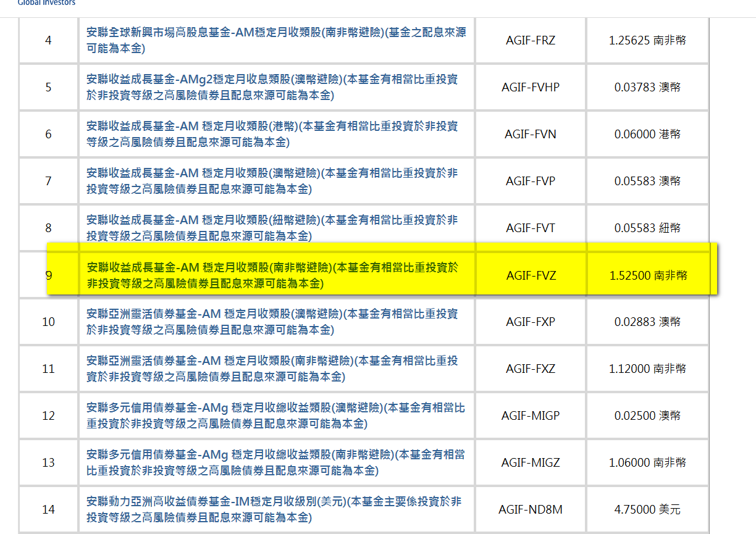
Task: Click fund code AGIF-FRZ
Action: click(x=529, y=40)
